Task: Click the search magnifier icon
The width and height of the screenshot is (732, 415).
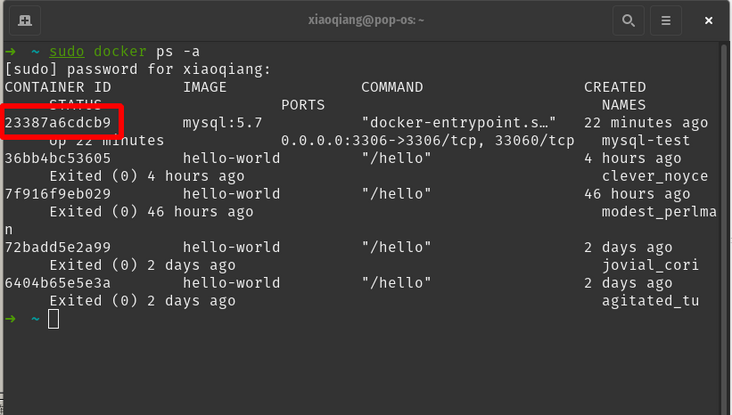Action: [x=628, y=20]
